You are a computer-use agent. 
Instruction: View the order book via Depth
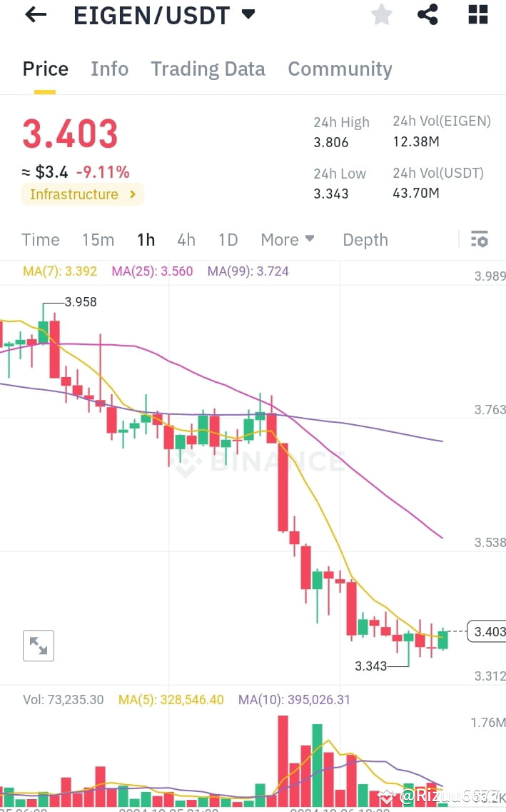[x=365, y=239]
